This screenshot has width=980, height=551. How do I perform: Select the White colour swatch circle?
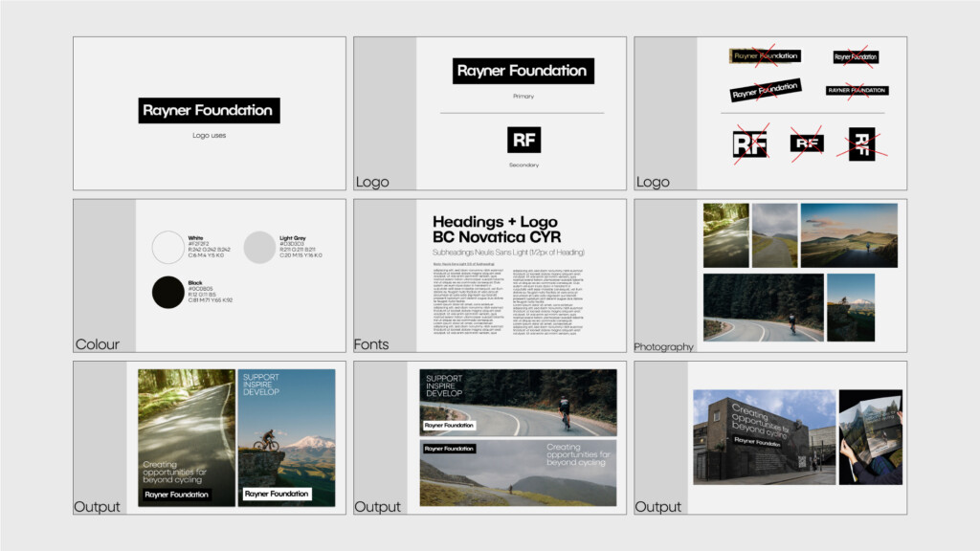168,247
